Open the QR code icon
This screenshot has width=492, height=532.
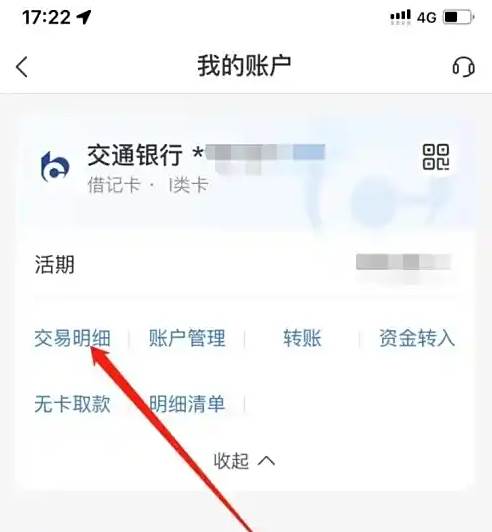click(x=436, y=157)
